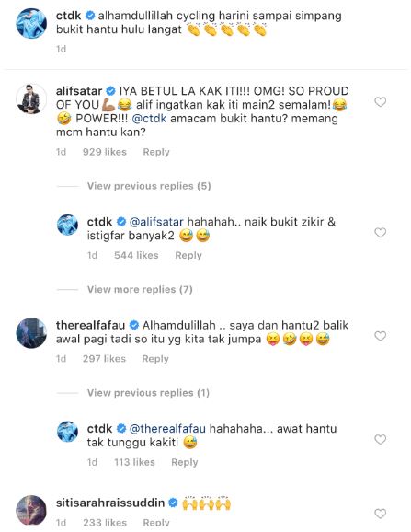Open the @alifsatar mention in ctdk's reply
Screen dimensions: 411x532
pyautogui.click(x=156, y=222)
